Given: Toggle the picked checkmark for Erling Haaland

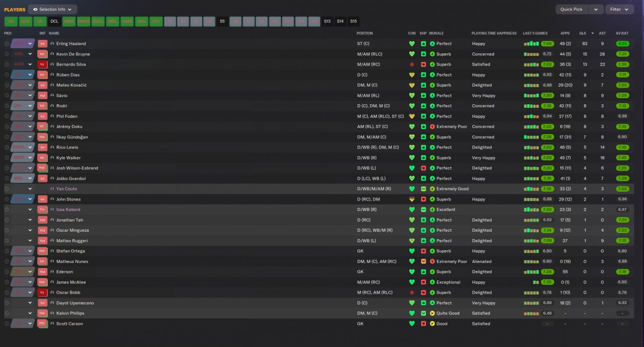Looking at the screenshot, I should coord(7,44).
